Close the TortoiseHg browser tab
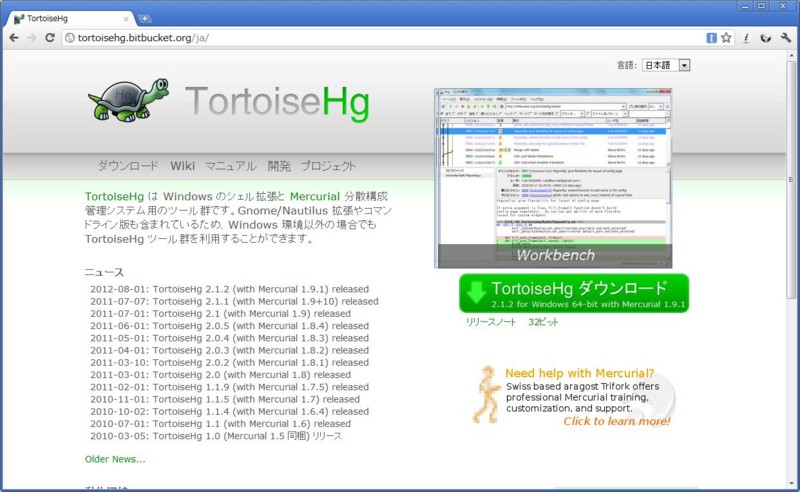Screen dimensions: 800x492 click(126, 19)
